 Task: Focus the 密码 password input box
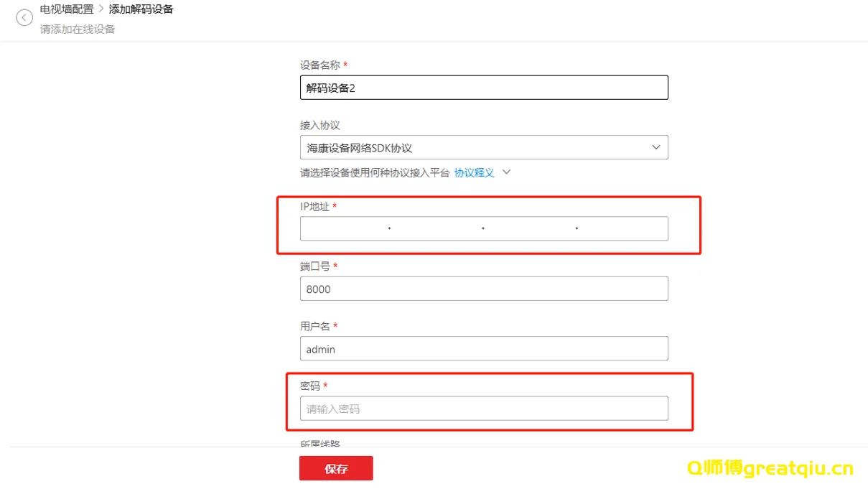(483, 409)
